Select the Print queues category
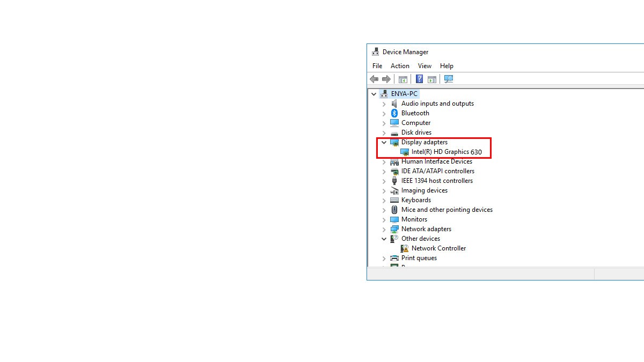This screenshot has height=362, width=644. pos(419,258)
